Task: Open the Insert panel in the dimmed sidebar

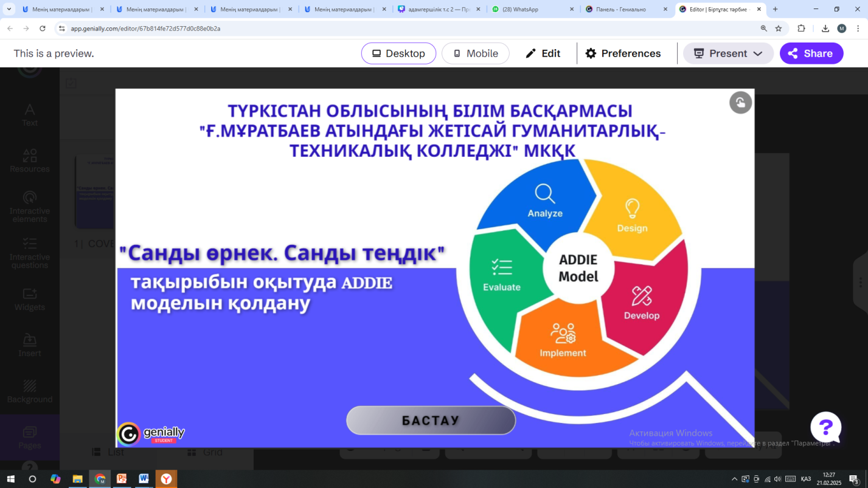Action: pyautogui.click(x=30, y=346)
